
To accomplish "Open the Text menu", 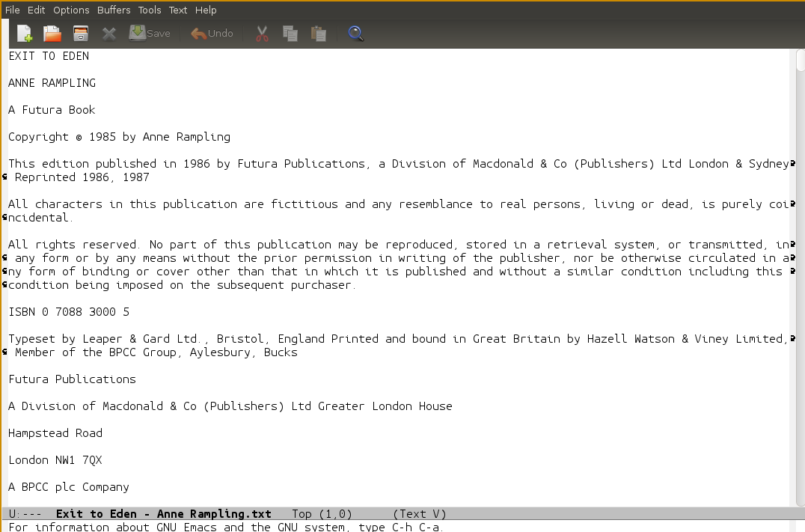I will pos(177,10).
